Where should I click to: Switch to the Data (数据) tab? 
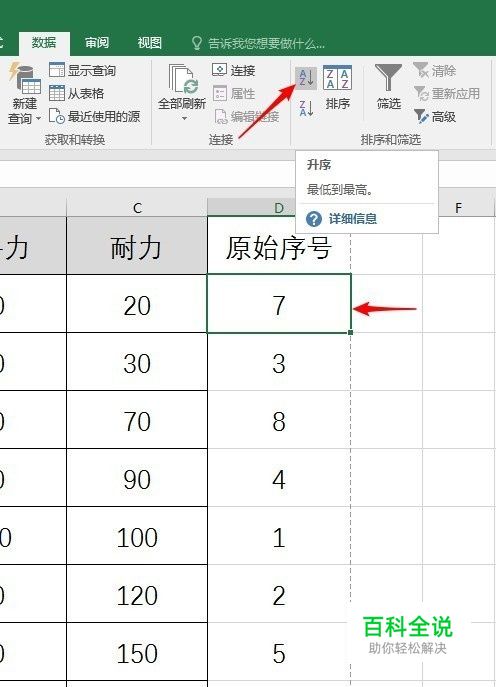pyautogui.click(x=44, y=42)
